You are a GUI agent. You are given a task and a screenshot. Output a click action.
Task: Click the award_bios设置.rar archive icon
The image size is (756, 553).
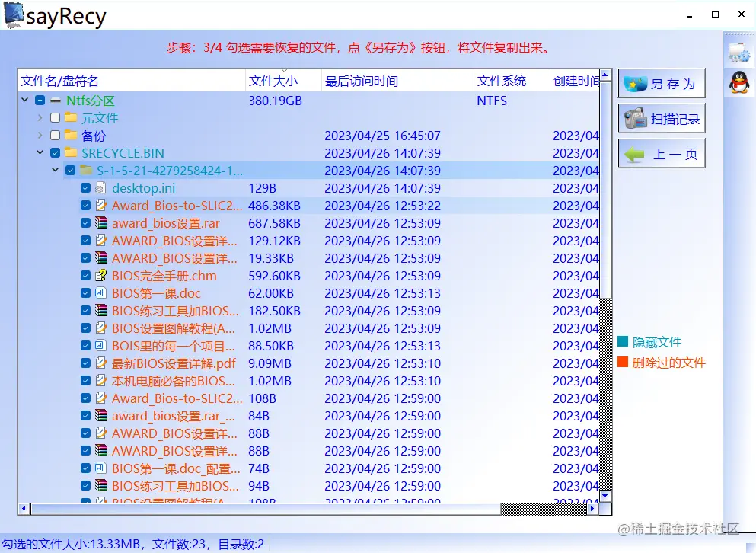click(x=101, y=223)
